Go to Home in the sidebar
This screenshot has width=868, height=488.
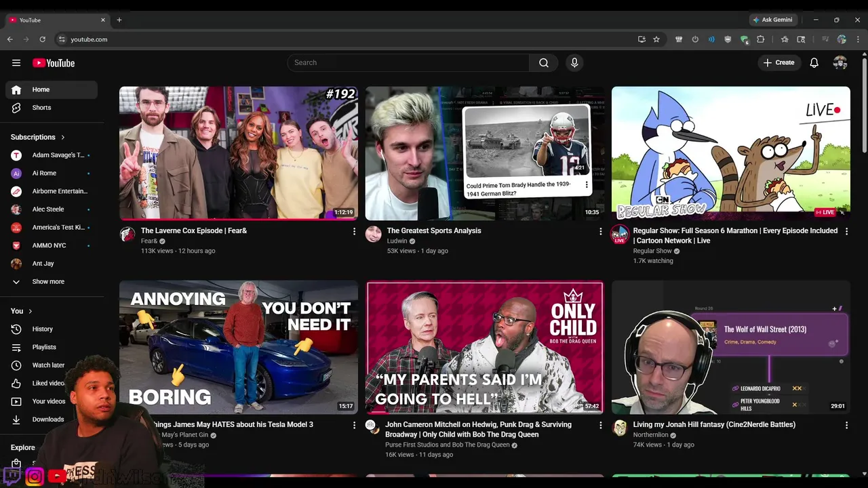tap(52, 89)
